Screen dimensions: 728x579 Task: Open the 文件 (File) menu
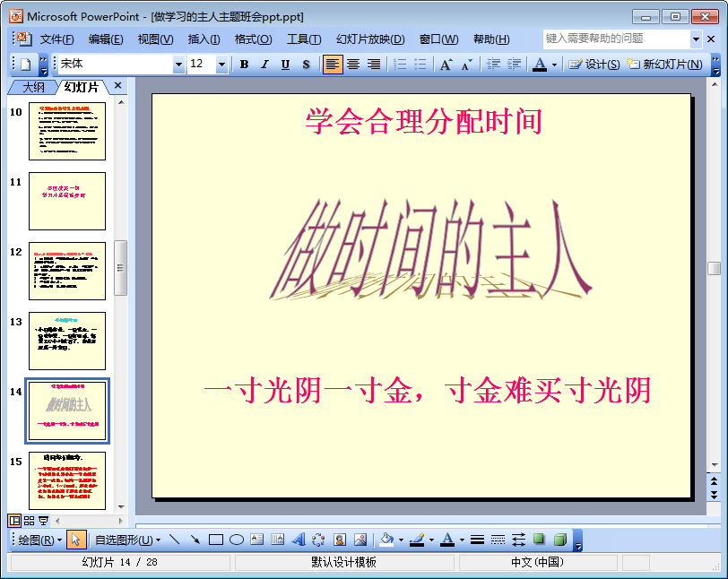pyautogui.click(x=56, y=39)
